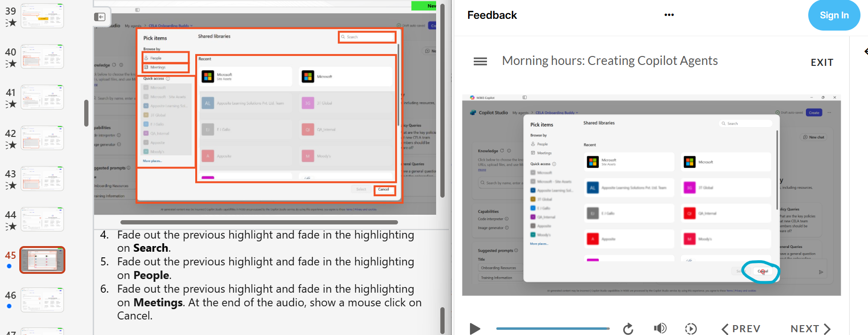The image size is (868, 335).
Task: Click the thumbnail pane's vertical scrollbar
Action: (x=86, y=113)
